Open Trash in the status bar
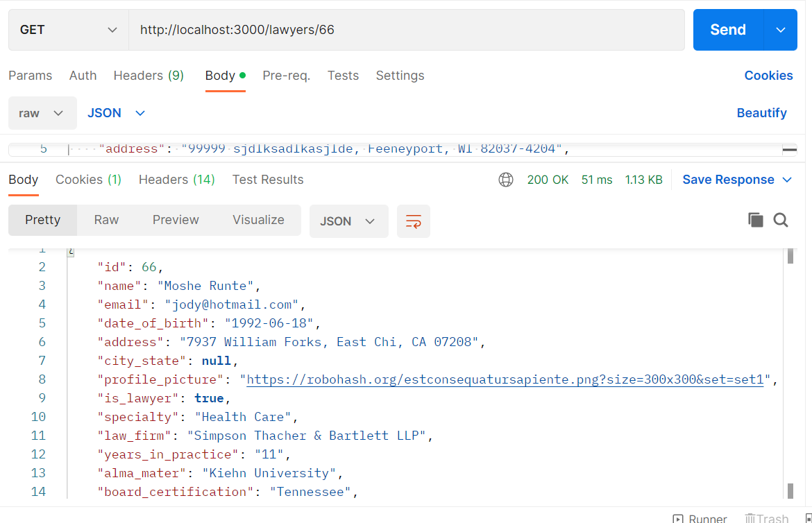 click(x=766, y=518)
